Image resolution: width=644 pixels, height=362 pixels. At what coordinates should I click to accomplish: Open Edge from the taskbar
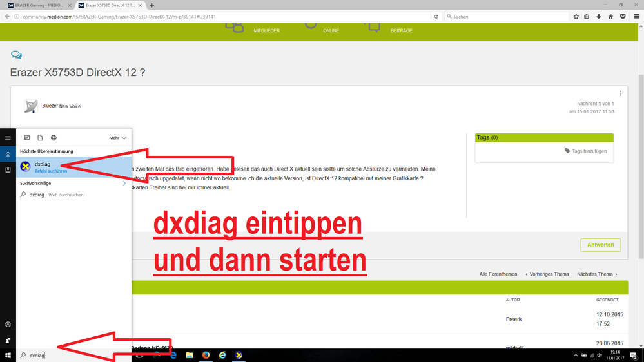click(x=173, y=356)
